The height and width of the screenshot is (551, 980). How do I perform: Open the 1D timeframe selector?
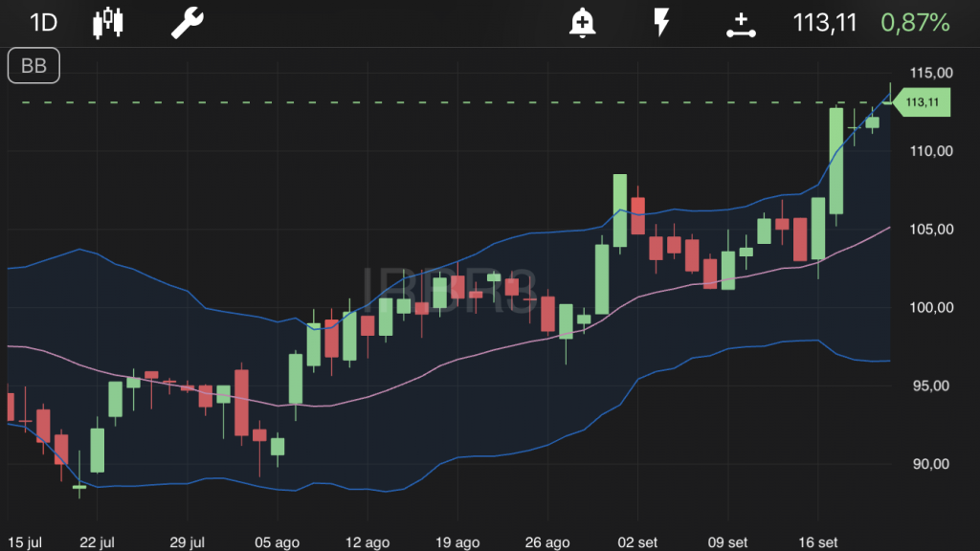44,23
